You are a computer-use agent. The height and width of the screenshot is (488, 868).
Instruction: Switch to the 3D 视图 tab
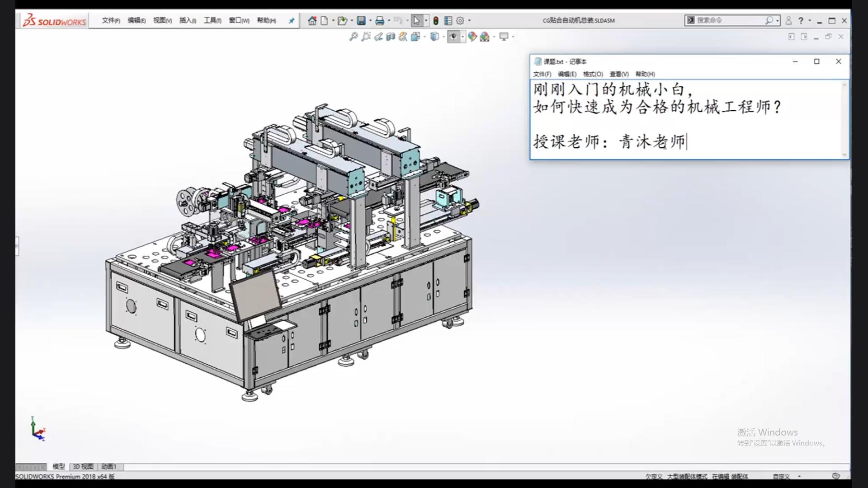coord(83,466)
